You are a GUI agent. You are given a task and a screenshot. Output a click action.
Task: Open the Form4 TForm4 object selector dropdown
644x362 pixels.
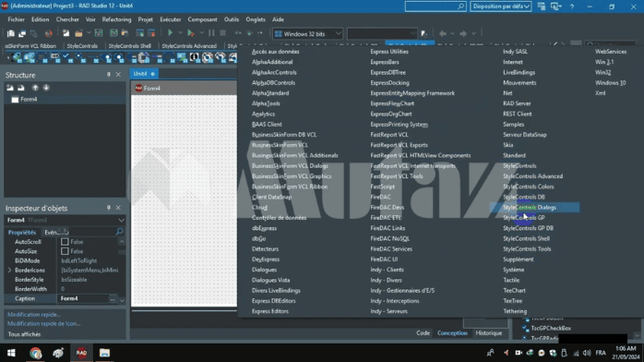(x=121, y=220)
